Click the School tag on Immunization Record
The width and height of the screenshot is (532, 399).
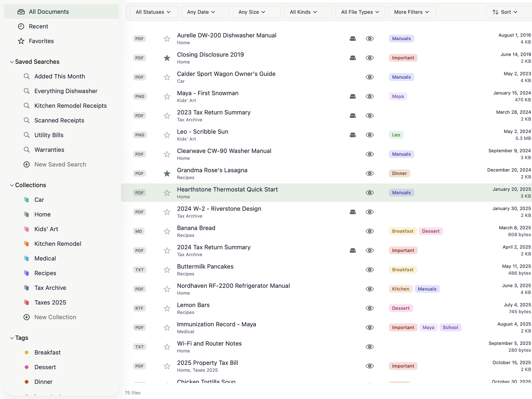(x=450, y=328)
